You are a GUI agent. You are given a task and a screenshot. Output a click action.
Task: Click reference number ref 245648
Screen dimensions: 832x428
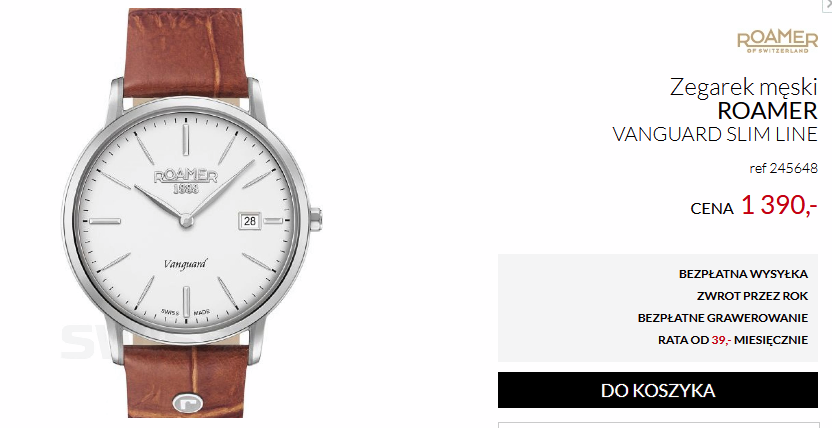coord(783,168)
